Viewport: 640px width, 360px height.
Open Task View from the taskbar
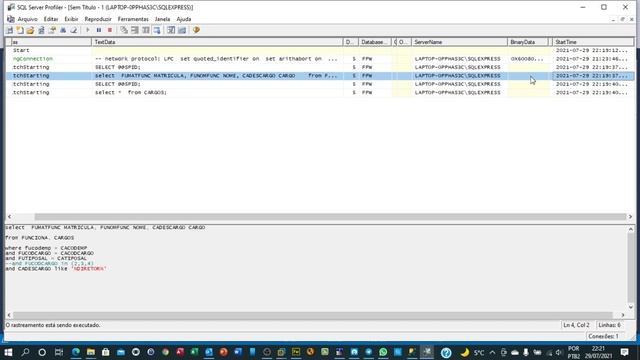pos(59,352)
